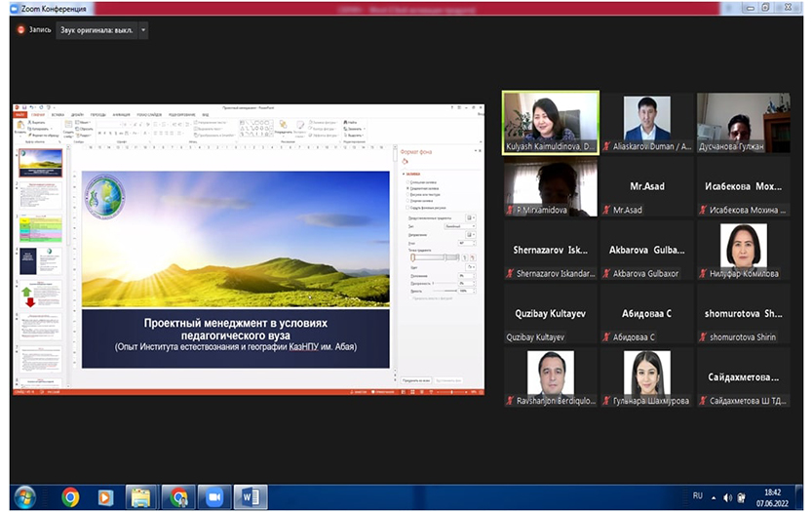Check the hide background graphics checkbox

pos(406,207)
